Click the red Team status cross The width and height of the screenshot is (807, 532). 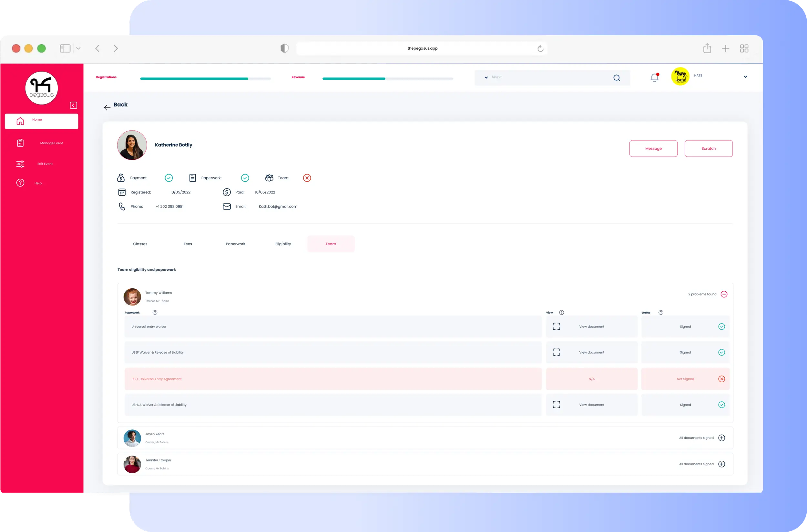click(x=307, y=178)
